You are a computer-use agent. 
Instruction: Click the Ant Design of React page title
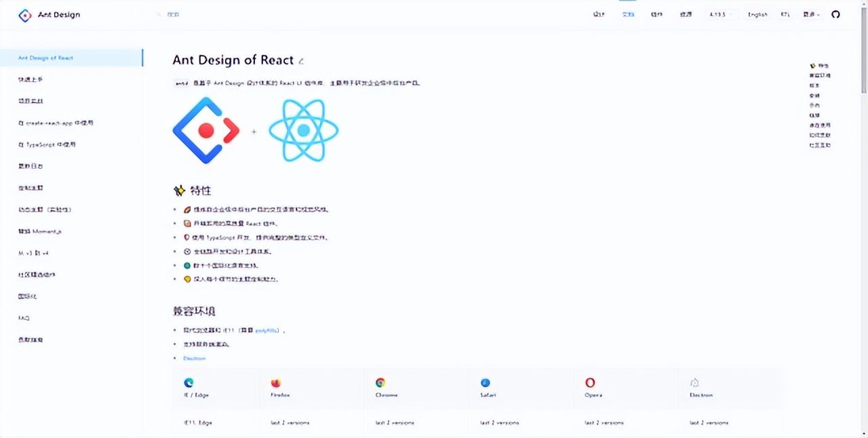[233, 60]
